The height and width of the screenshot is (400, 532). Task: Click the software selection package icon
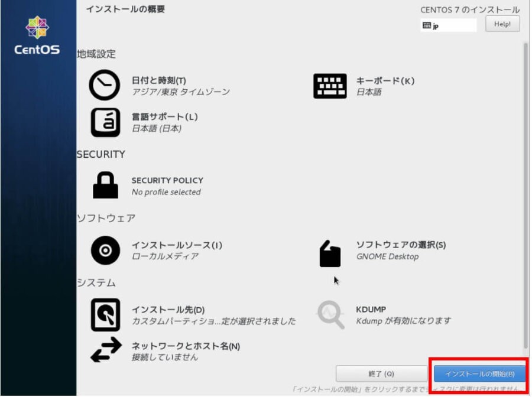330,253
